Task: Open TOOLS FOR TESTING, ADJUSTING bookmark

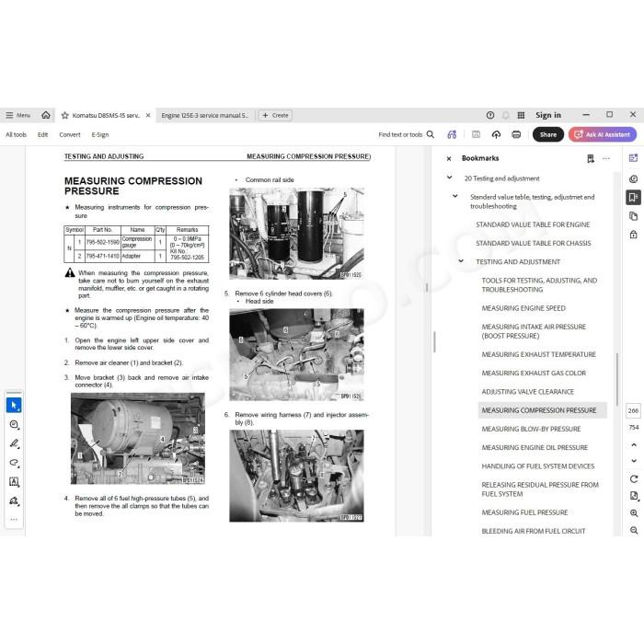Action: (x=539, y=285)
